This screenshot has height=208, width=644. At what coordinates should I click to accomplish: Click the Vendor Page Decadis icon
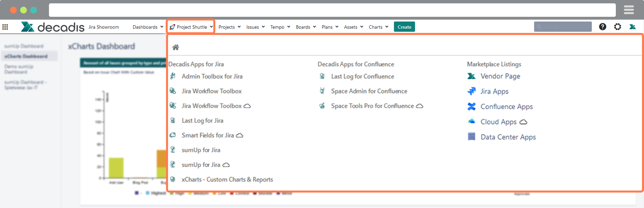(471, 76)
